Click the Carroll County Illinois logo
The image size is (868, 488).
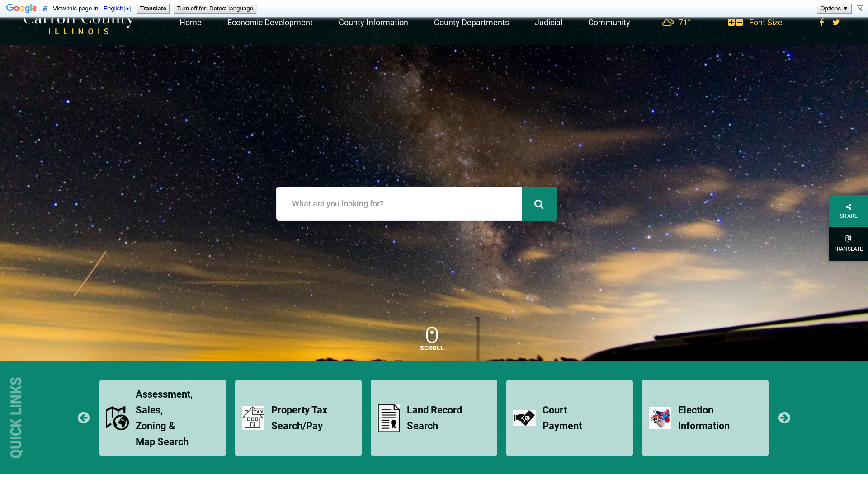tap(78, 26)
